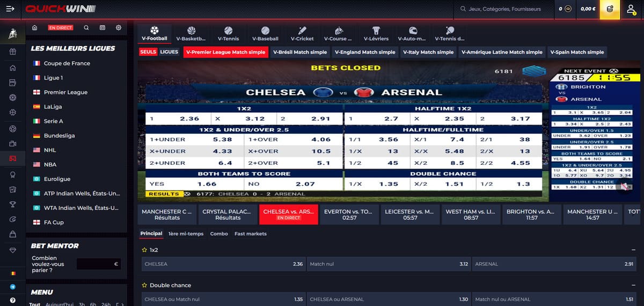Image resolution: width=644 pixels, height=306 pixels.
Task: Open the playing cards icon in sidebar
Action: tap(12, 189)
